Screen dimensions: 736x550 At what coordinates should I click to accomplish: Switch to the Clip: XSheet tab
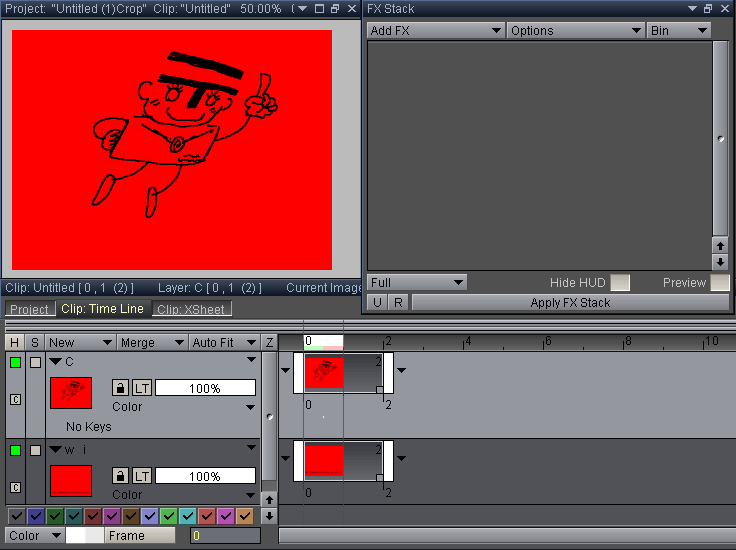(191, 309)
